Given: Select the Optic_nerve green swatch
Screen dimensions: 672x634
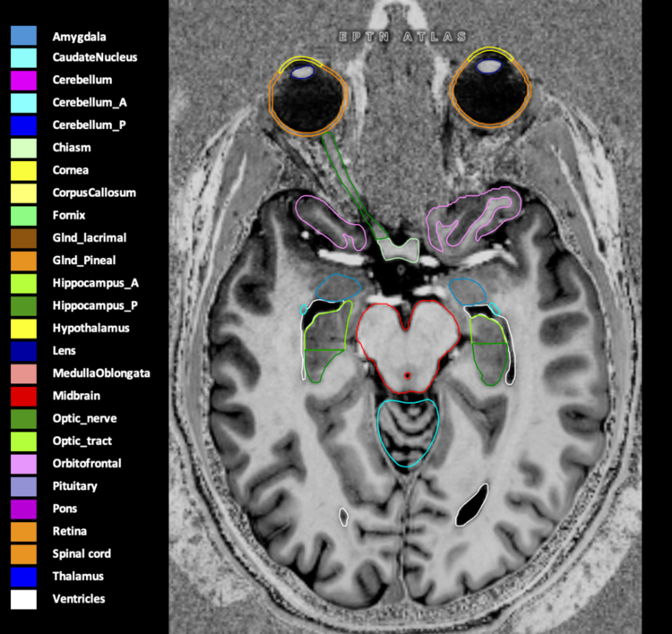Looking at the screenshot, I should [23, 419].
